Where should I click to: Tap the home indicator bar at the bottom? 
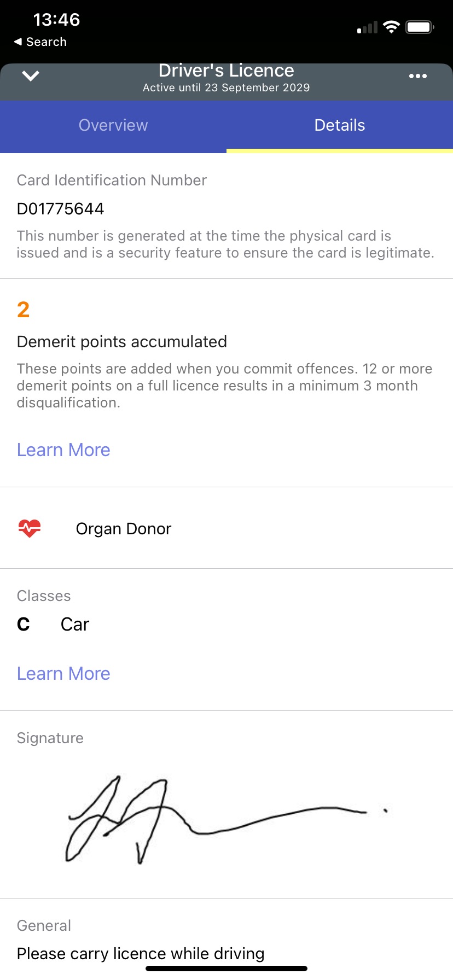[x=226, y=969]
